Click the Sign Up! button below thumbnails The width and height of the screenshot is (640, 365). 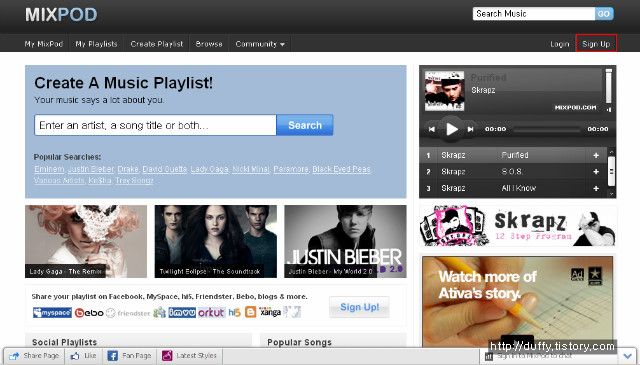(x=359, y=307)
